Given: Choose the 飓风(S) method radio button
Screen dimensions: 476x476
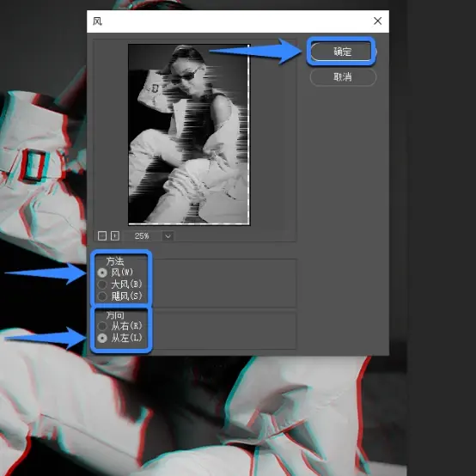Looking at the screenshot, I should coord(102,296).
